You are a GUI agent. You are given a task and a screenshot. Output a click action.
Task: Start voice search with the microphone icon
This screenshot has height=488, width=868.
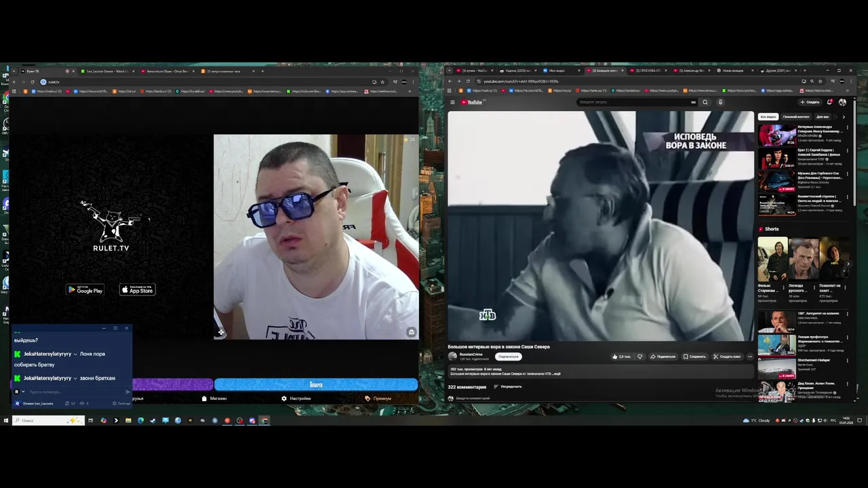(x=720, y=102)
